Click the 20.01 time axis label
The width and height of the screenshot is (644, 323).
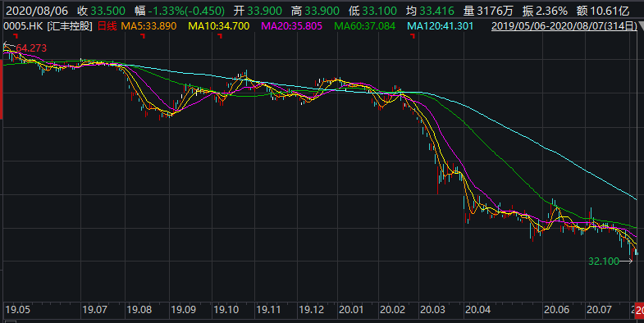click(351, 309)
